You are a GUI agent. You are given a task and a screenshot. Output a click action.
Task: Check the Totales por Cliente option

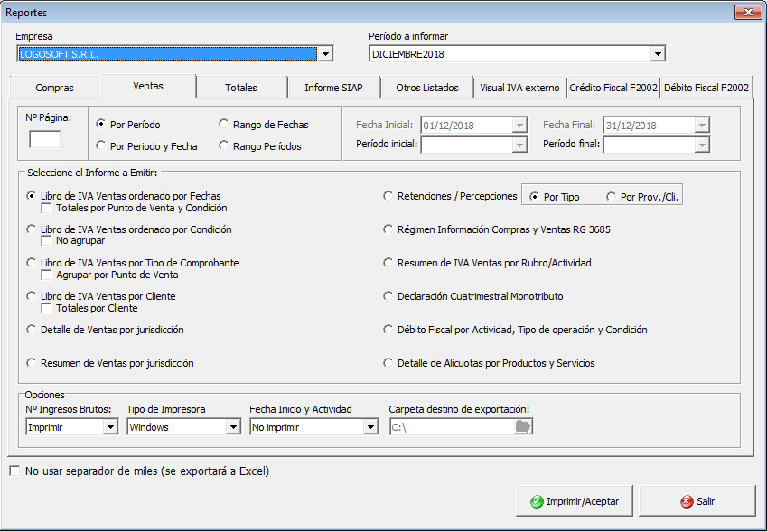[x=47, y=308]
